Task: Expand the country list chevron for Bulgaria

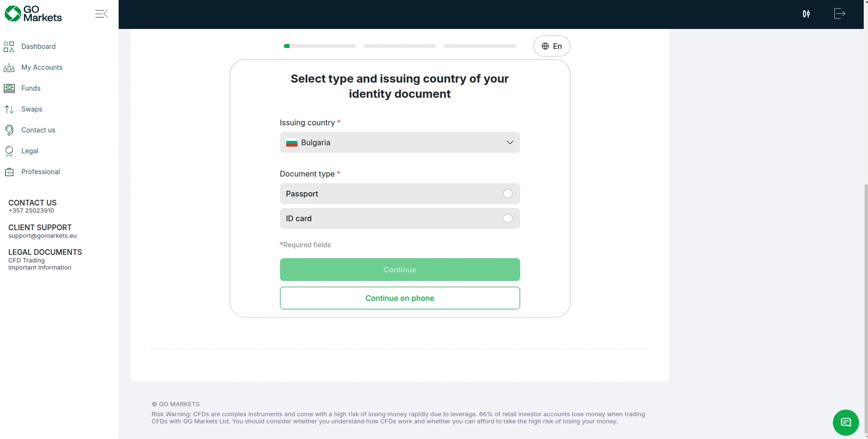Action: tap(510, 142)
